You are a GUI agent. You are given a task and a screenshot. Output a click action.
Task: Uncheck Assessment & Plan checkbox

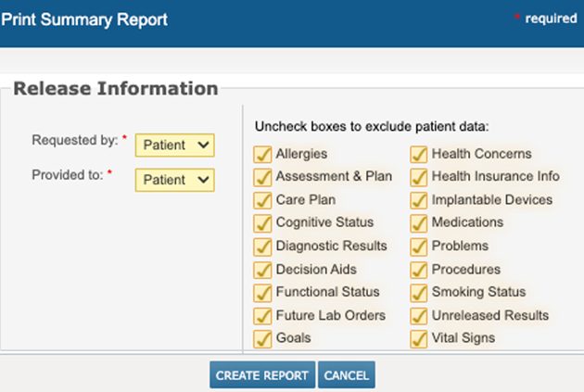(x=261, y=176)
